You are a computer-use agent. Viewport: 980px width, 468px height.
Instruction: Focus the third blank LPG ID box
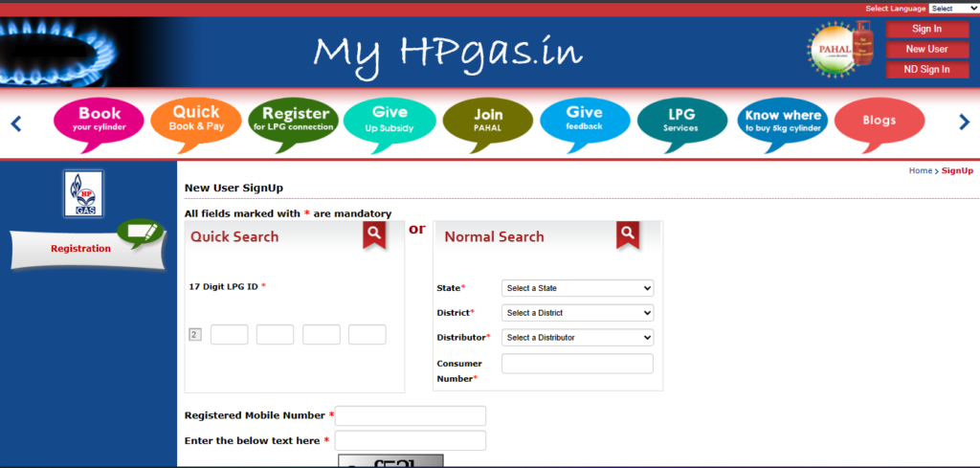[x=322, y=334]
